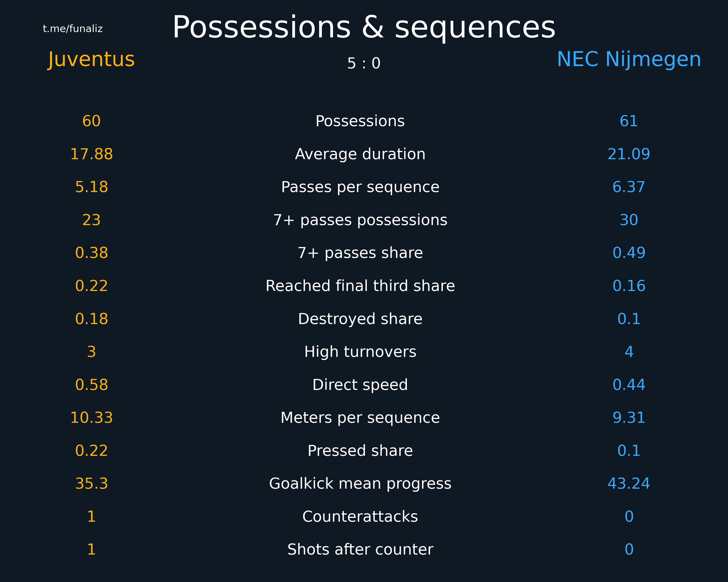
Task: Select the NEC Nijmegen team name
Action: [x=629, y=60]
